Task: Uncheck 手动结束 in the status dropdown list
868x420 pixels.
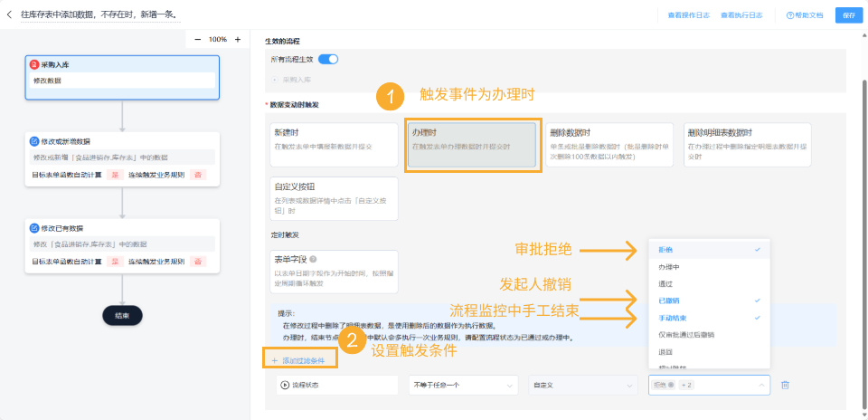Action: [x=709, y=318]
